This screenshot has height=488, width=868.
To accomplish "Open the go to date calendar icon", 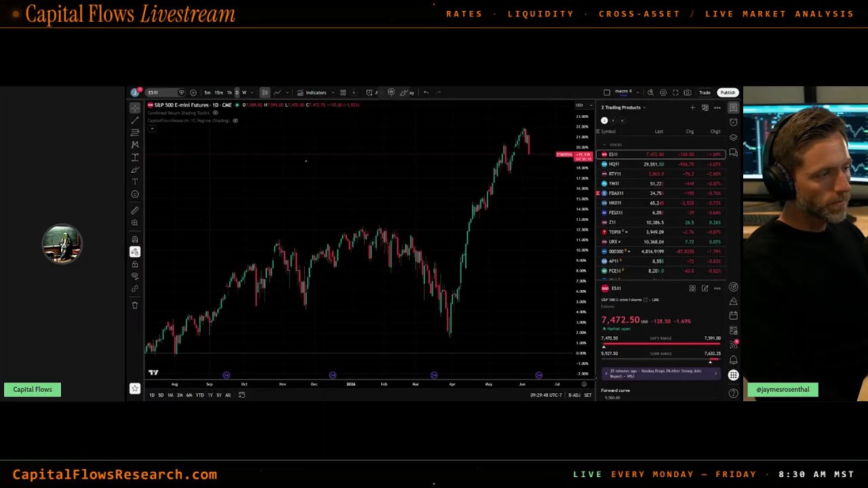I will coord(241,395).
